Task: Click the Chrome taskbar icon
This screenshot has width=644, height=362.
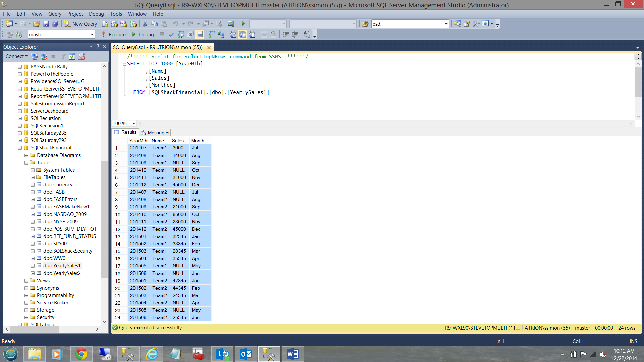Action: tap(82, 354)
